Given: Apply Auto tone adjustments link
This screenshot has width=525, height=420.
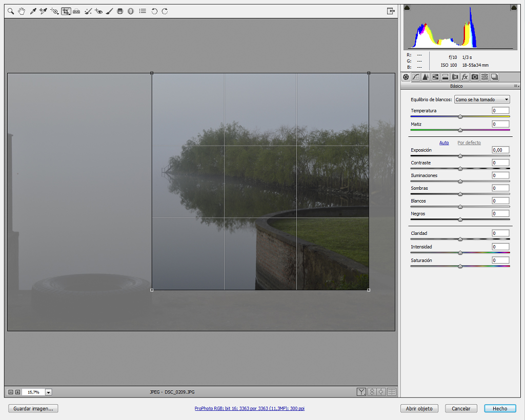Looking at the screenshot, I should 444,143.
